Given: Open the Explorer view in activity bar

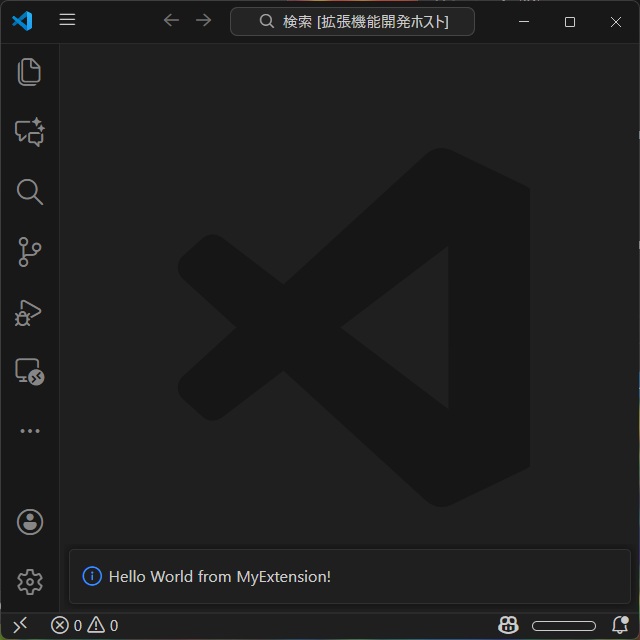Looking at the screenshot, I should 29,72.
